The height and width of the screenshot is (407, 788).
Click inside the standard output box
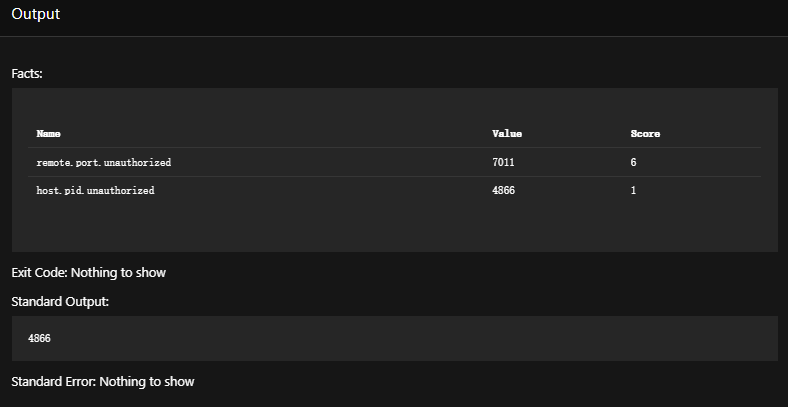point(395,339)
